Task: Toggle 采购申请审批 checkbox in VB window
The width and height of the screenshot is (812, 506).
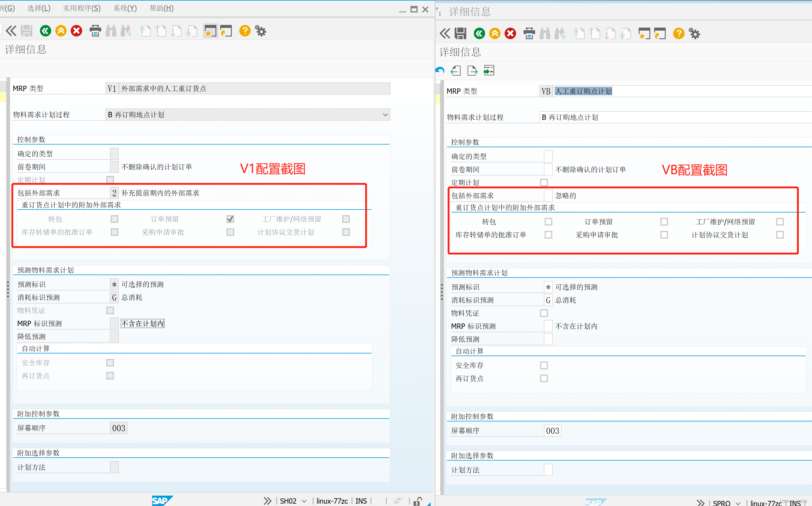Action: 664,234
